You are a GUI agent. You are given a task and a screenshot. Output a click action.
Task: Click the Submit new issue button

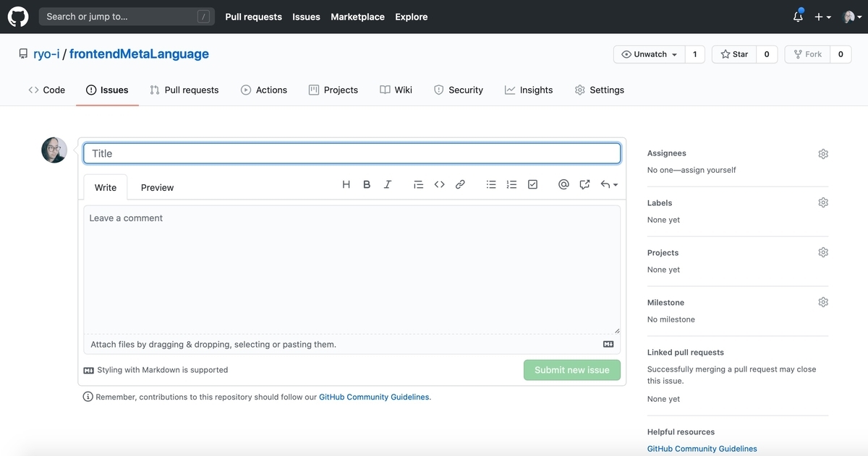pyautogui.click(x=572, y=370)
